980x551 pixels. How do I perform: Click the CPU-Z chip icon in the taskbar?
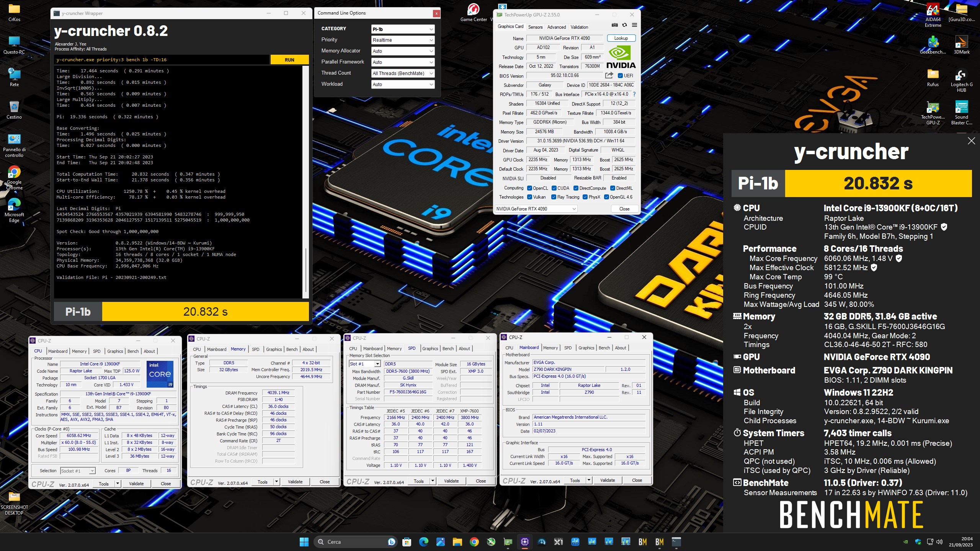pos(525,542)
